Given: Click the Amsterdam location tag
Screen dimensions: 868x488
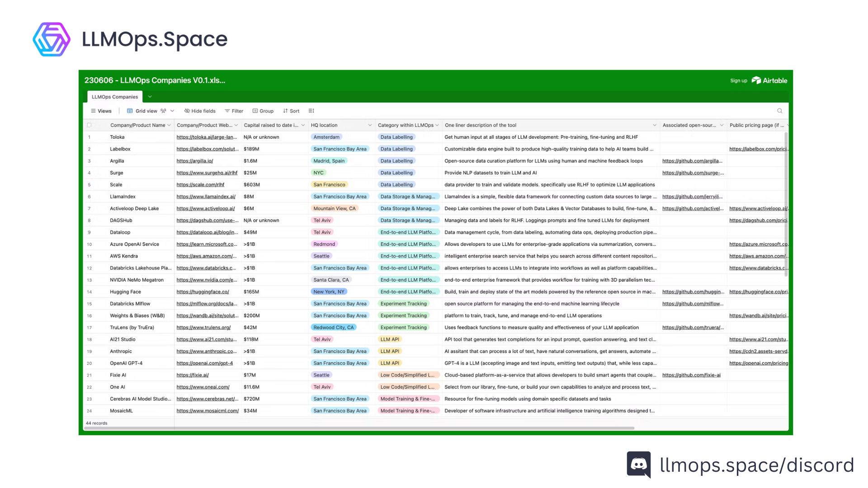Looking at the screenshot, I should 326,137.
